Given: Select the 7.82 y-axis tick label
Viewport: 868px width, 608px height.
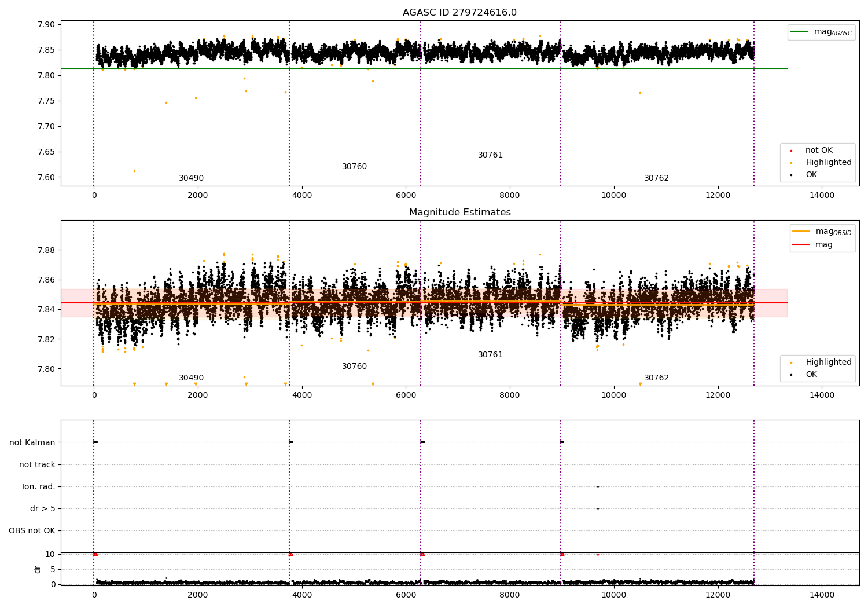Looking at the screenshot, I should (x=46, y=339).
